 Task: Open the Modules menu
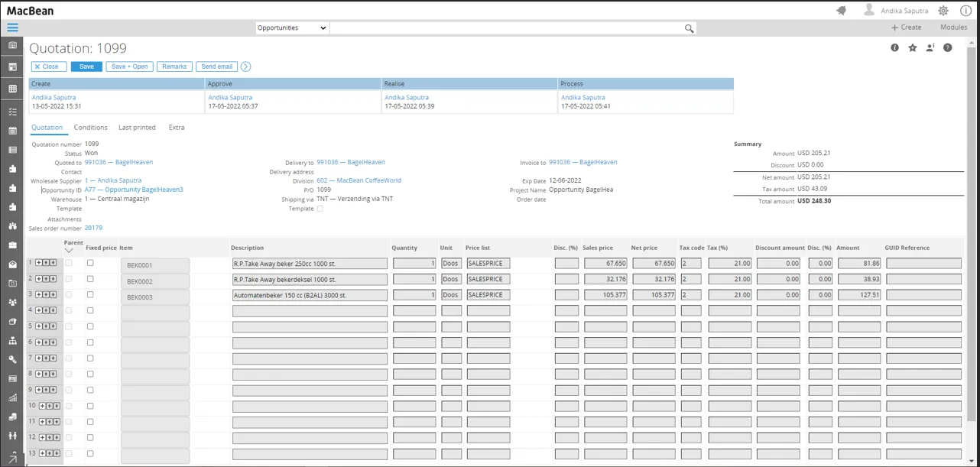coord(953,28)
